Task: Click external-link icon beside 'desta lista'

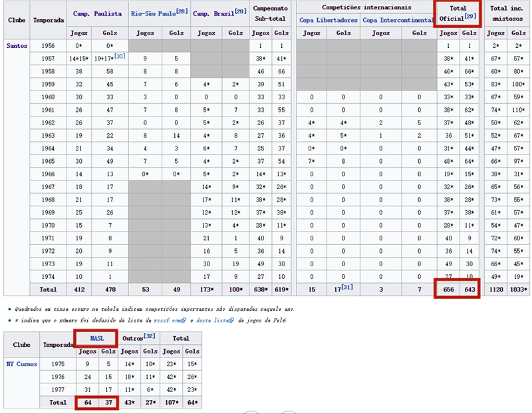Action: 231,320
